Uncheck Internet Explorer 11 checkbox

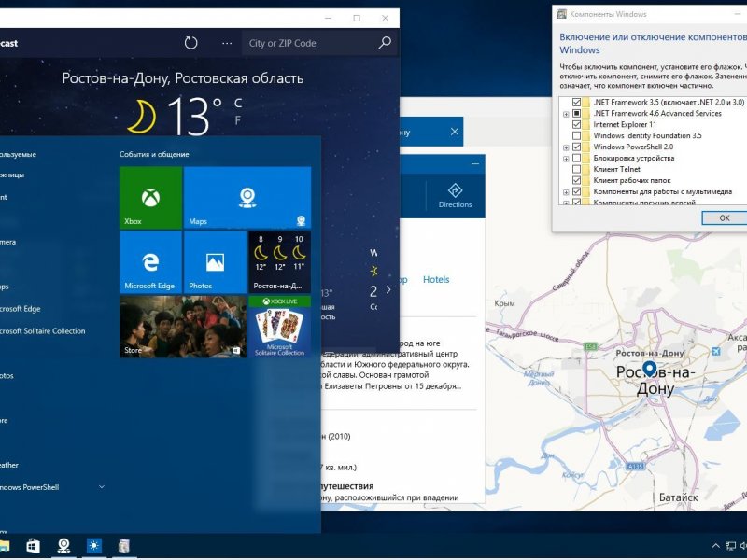tap(576, 124)
